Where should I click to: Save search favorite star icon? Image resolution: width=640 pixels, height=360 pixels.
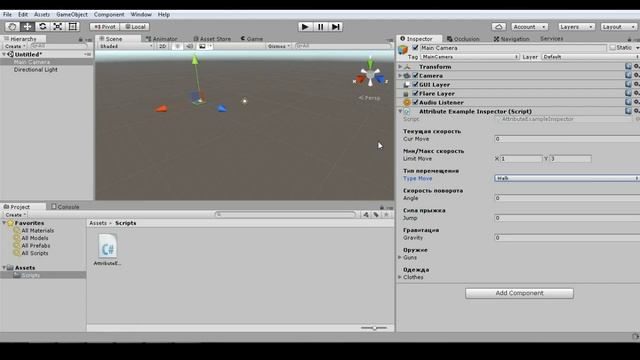tap(386, 215)
